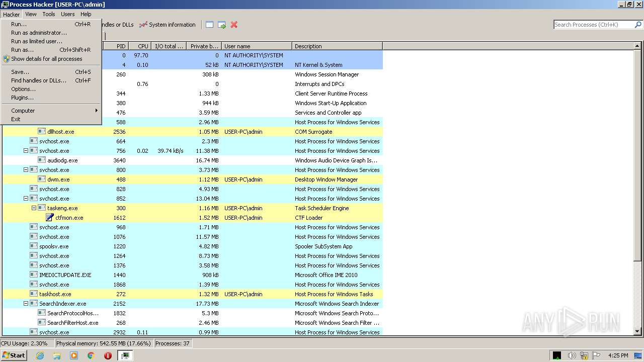Screen dimensions: 644x362
Task: Open the Tools menu
Action: click(x=49, y=14)
